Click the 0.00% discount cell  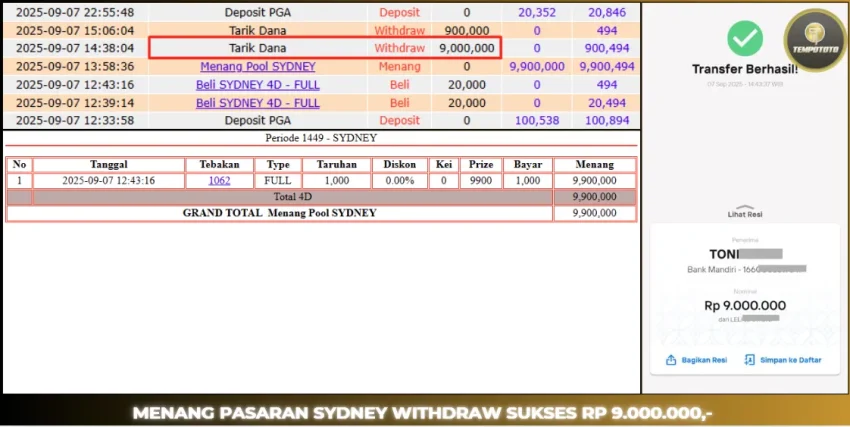[400, 180]
